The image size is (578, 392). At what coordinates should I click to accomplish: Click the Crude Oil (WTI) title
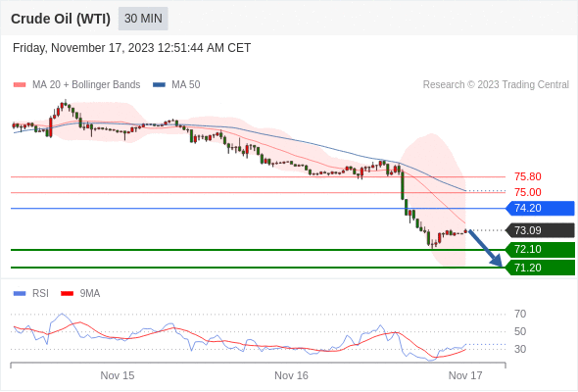61,19
